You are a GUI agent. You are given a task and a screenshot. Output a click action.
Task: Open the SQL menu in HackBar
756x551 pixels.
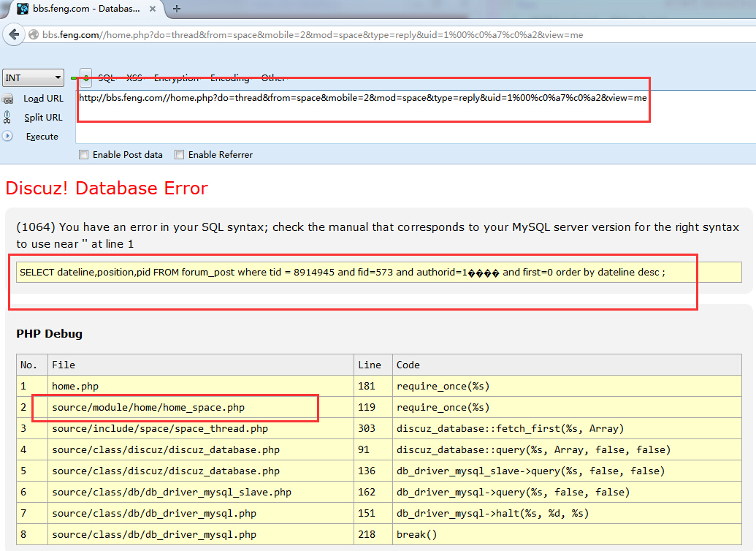point(107,77)
